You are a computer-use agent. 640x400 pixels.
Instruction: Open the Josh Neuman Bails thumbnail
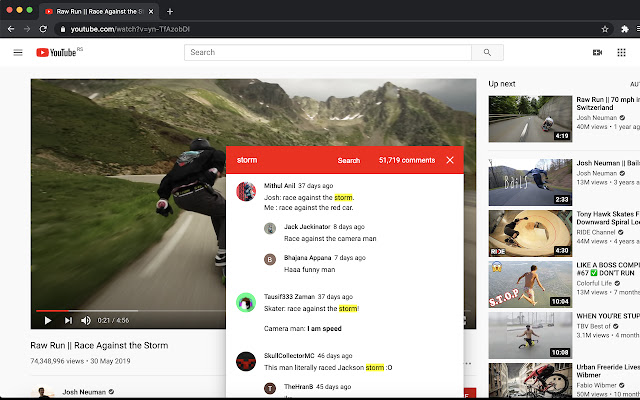point(530,182)
